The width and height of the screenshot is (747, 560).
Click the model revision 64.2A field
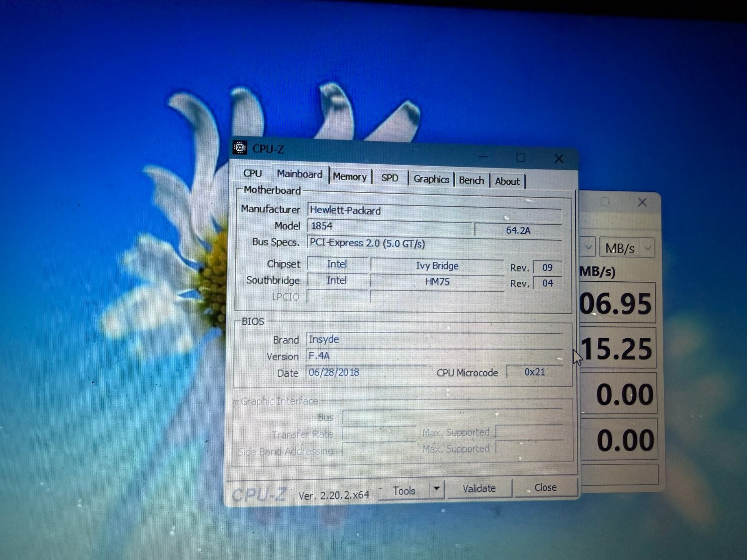pyautogui.click(x=518, y=230)
